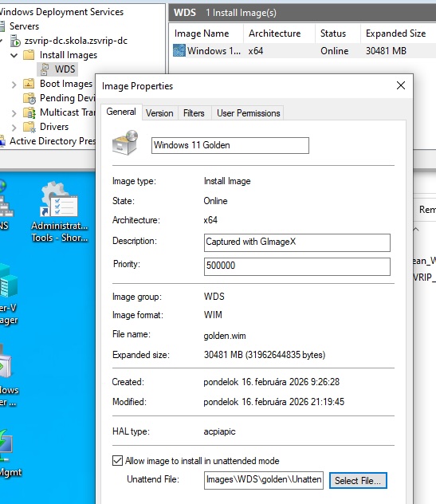Click the Online status cell in image list

pos(335,51)
